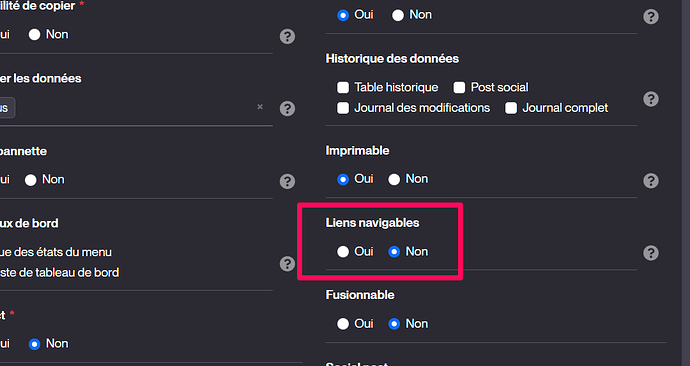Open the topmost right-column help icon

coord(651,17)
